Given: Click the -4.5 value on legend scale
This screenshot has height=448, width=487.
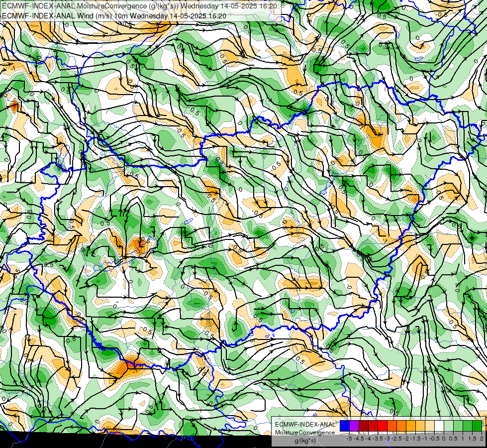Looking at the screenshot, I should 359,439.
